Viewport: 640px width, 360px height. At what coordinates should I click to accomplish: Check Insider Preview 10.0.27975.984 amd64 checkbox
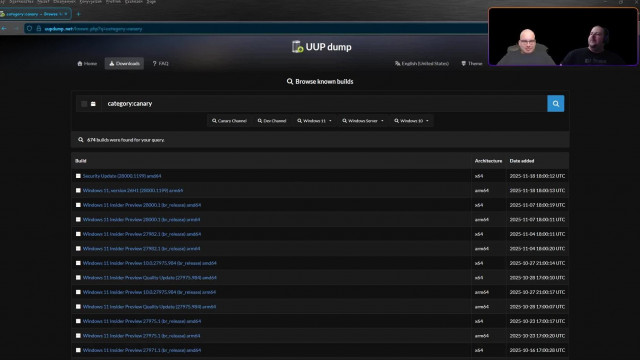tap(78, 263)
